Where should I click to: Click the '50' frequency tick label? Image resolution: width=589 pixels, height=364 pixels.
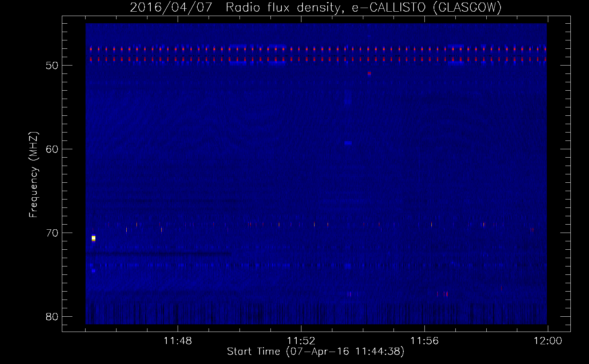(x=52, y=66)
